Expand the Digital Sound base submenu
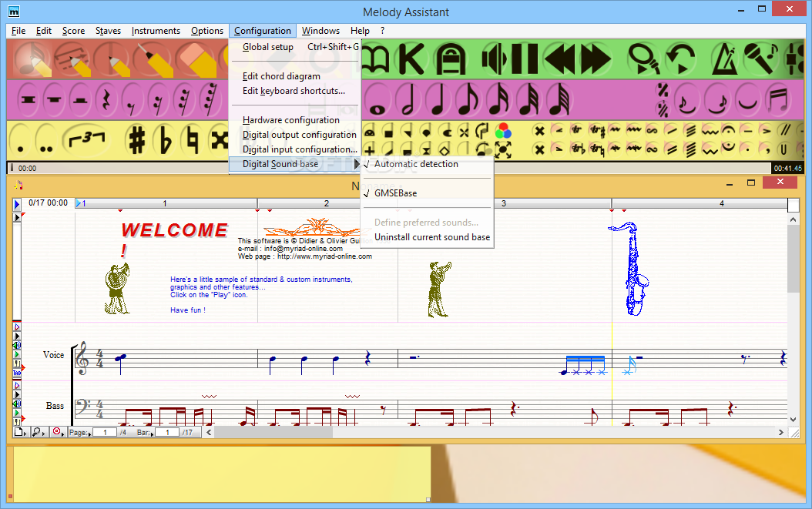The width and height of the screenshot is (812, 509). 294,164
